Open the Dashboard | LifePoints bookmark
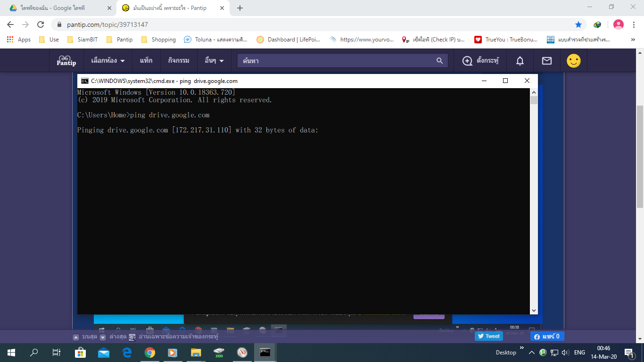 tap(289, 40)
